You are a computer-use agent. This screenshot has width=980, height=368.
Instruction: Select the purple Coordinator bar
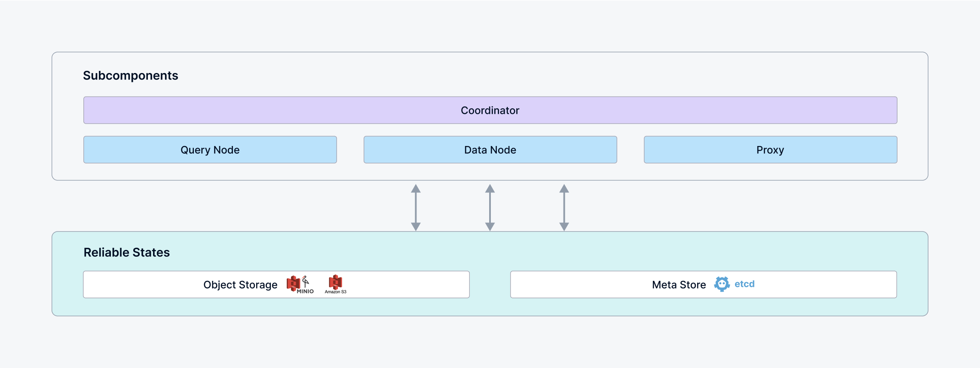click(490, 110)
